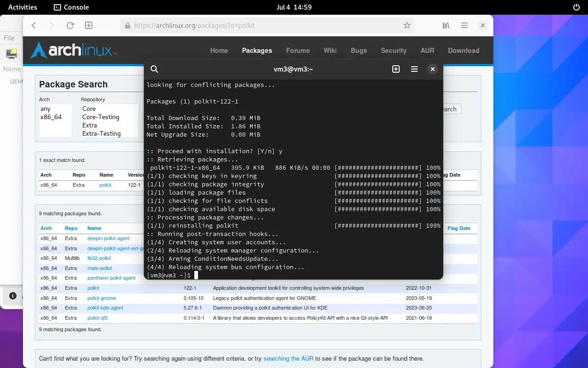Image resolution: width=588 pixels, height=368 pixels.
Task: Open the AUR nav item
Action: click(x=427, y=51)
